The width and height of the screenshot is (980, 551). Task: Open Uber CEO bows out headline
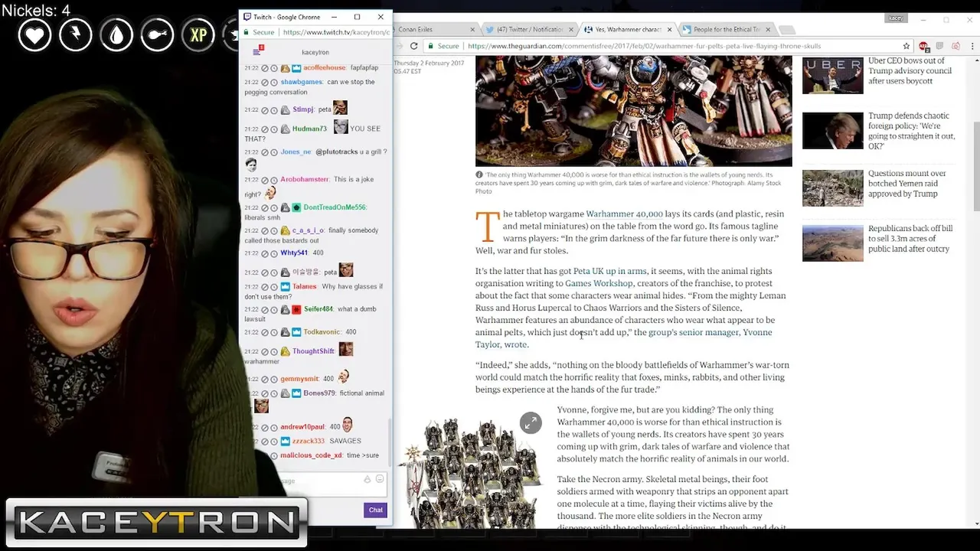909,70
